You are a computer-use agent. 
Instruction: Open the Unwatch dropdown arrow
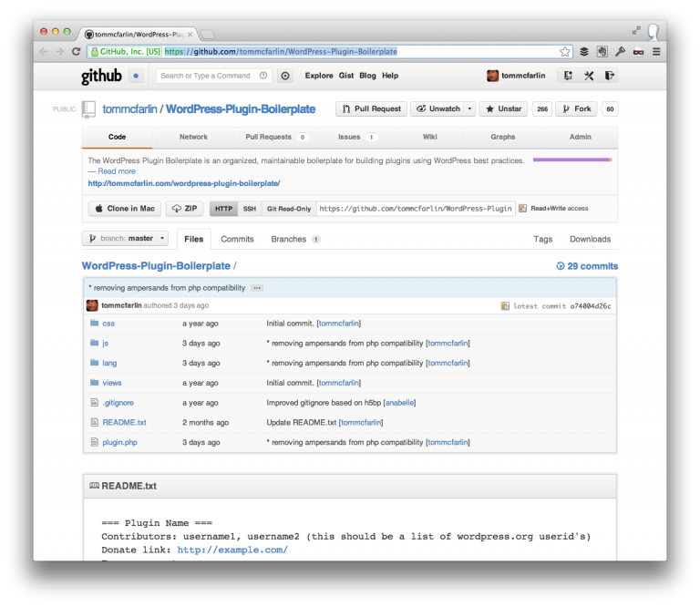[469, 108]
